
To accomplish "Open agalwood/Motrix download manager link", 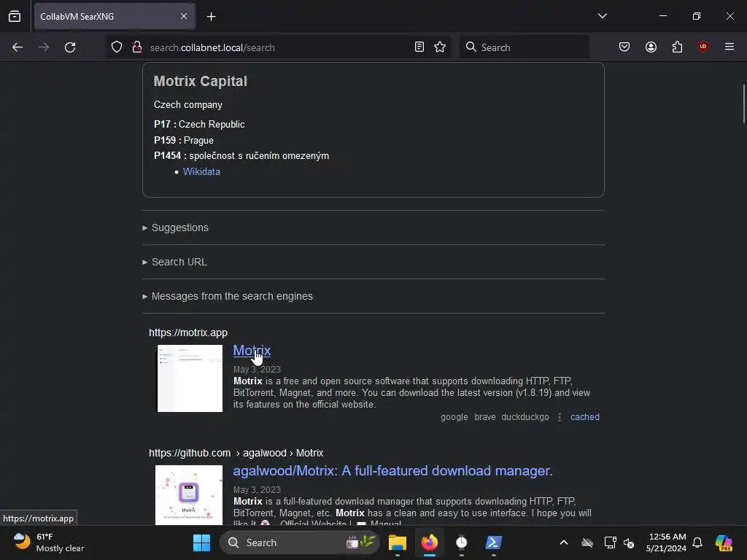I will point(393,470).
